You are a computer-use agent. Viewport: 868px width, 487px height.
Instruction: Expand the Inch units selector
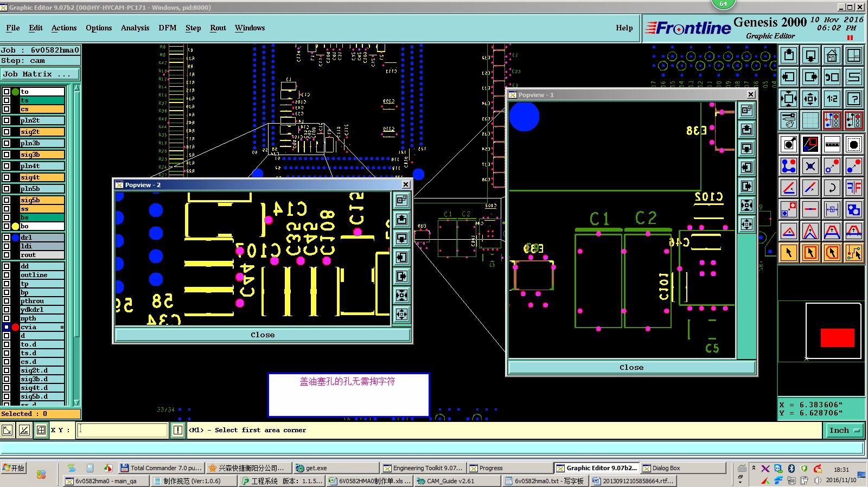point(844,430)
